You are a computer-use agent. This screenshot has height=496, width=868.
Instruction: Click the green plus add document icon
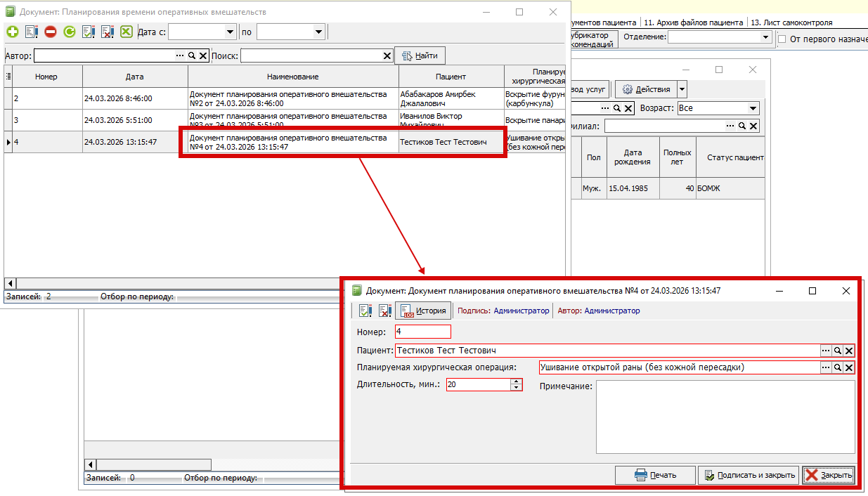(x=12, y=32)
